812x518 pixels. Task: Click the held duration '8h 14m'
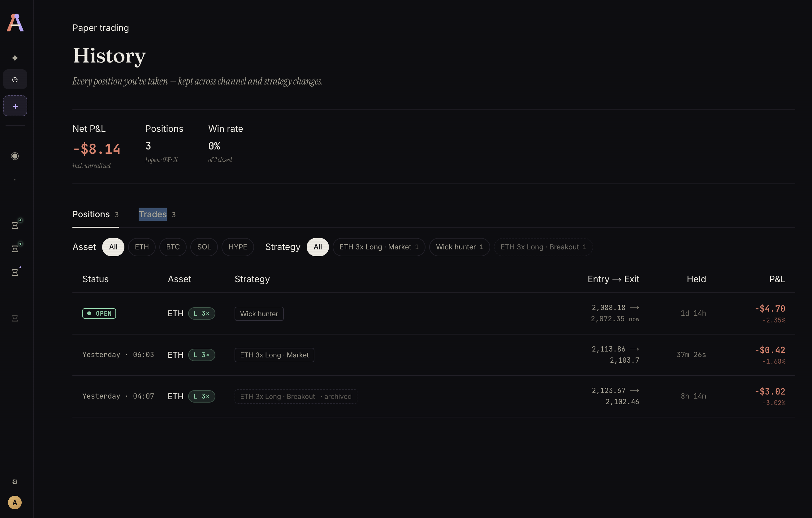693,396
